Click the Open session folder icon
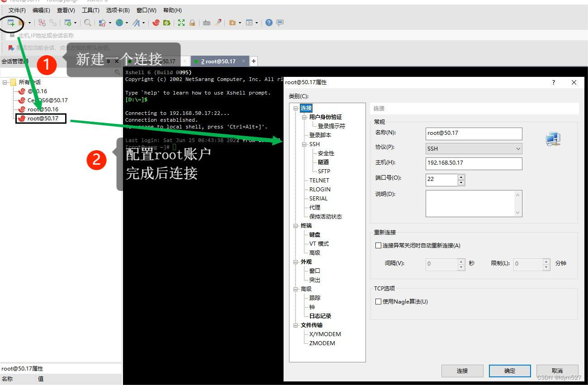The image size is (588, 385). (21, 22)
